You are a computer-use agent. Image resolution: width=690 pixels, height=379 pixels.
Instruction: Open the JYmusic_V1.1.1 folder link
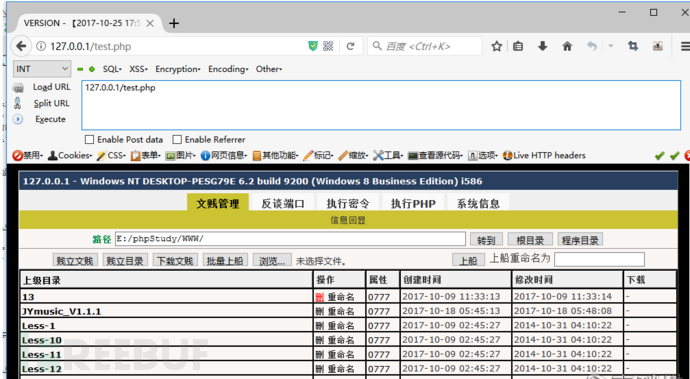(62, 311)
